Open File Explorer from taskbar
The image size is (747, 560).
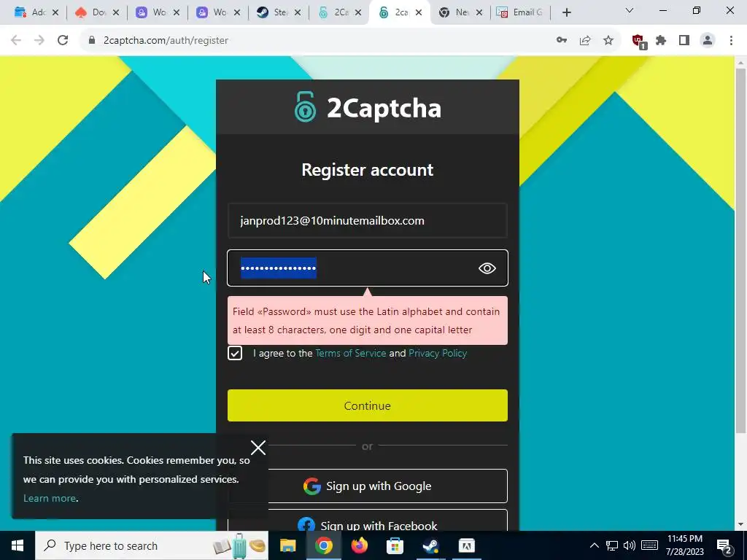pyautogui.click(x=287, y=545)
